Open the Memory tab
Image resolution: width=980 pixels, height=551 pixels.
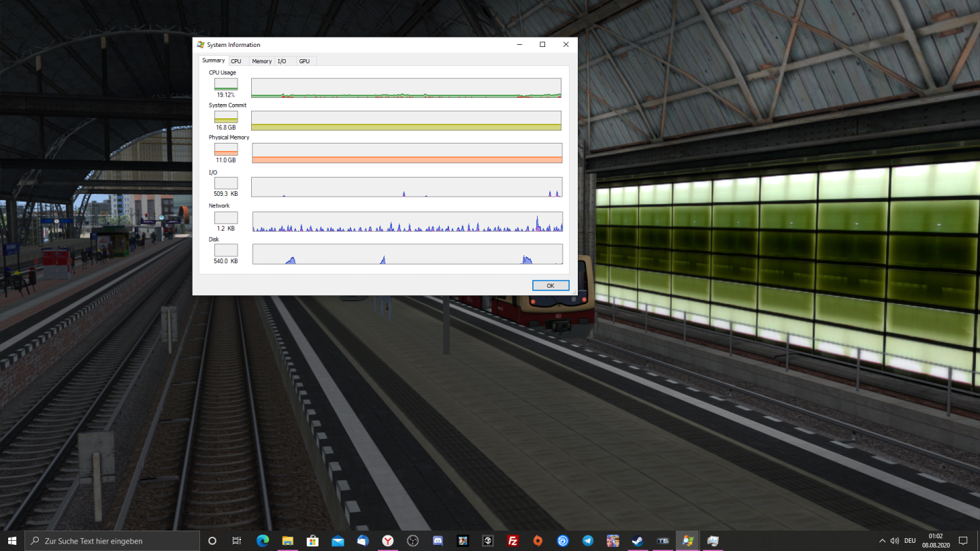click(261, 61)
